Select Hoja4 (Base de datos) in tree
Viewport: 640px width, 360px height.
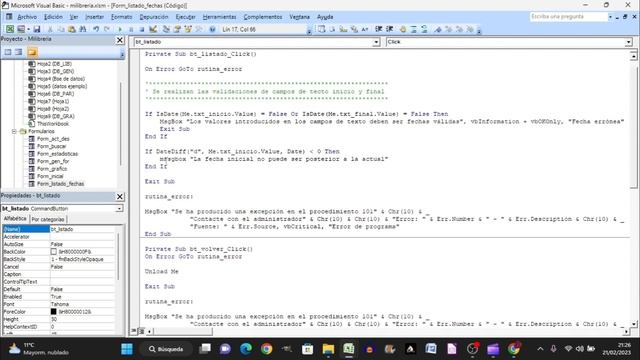(61, 79)
